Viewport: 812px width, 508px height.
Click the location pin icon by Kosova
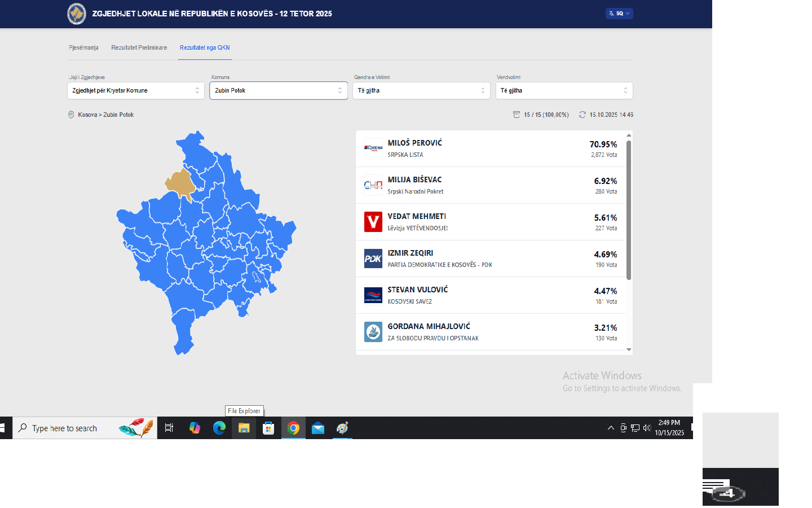(x=71, y=115)
